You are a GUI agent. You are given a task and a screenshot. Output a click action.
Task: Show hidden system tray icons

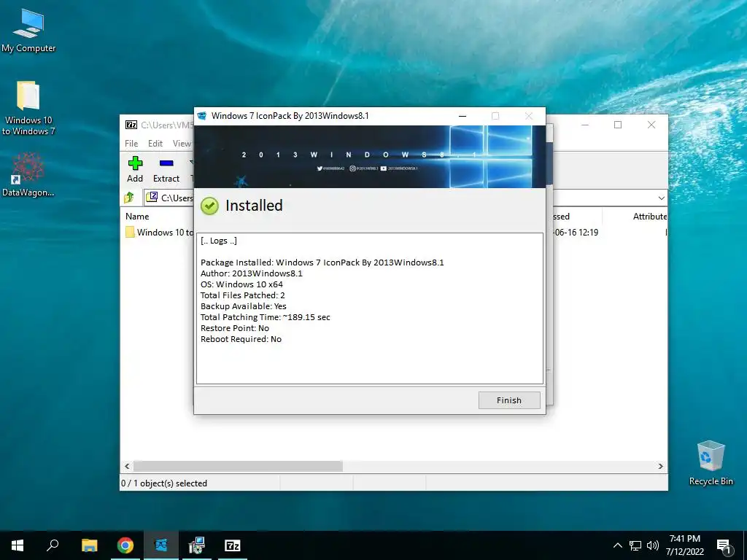point(617,545)
